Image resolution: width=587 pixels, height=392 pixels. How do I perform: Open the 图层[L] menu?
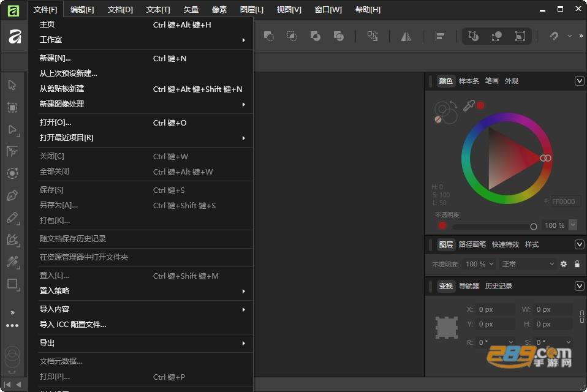[x=252, y=10]
